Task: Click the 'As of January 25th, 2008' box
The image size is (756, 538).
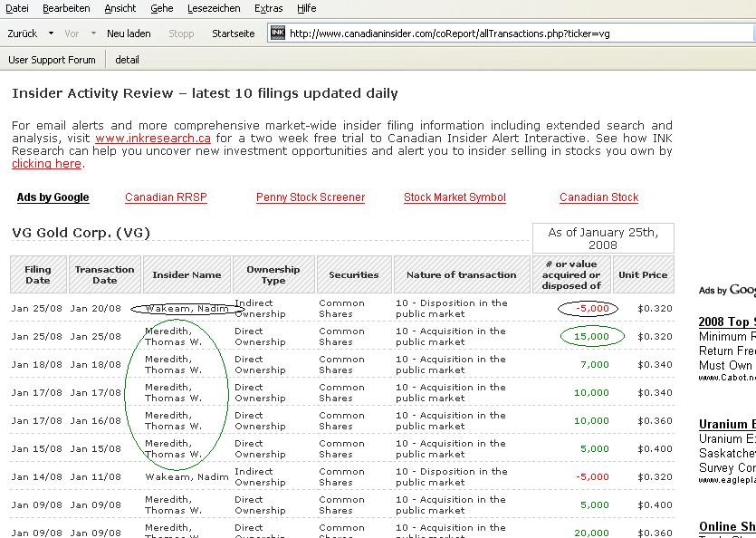Action: [603, 238]
